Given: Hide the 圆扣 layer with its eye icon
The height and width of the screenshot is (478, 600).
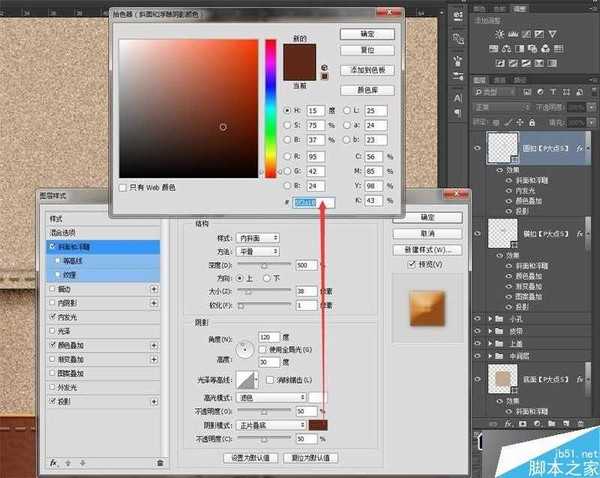Looking at the screenshot, I should (x=476, y=146).
